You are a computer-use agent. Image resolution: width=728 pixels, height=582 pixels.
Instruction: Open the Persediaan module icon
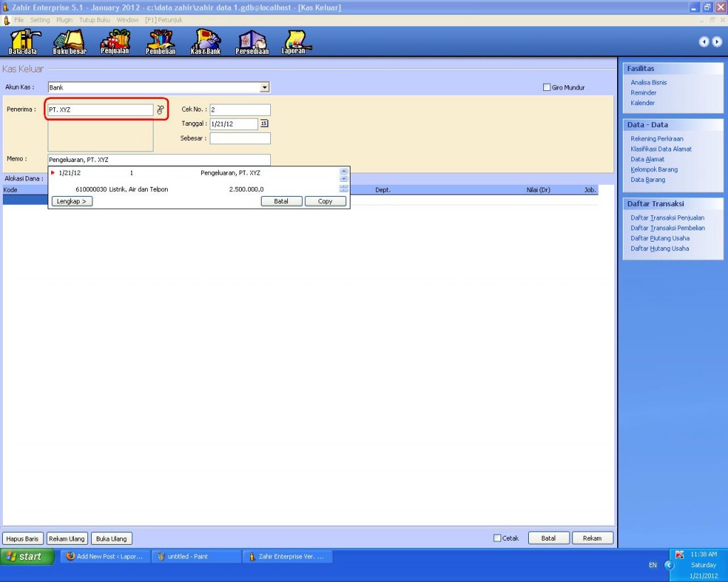(x=252, y=42)
